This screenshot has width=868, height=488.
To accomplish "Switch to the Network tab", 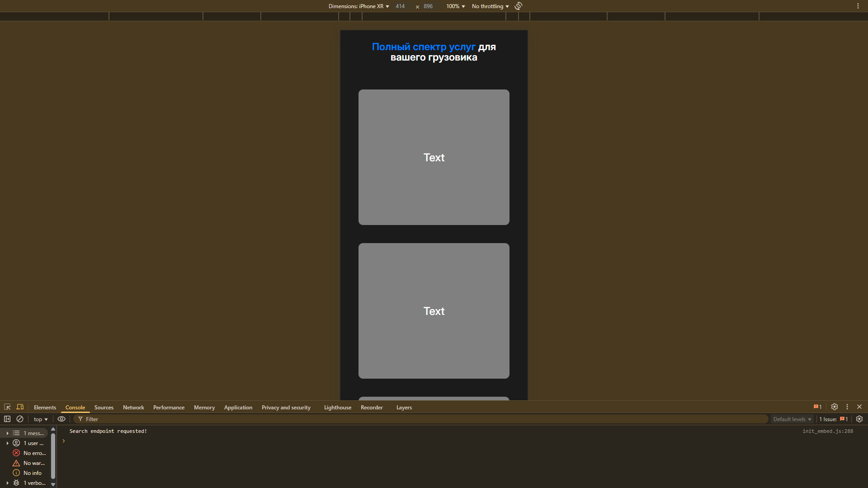I will pos(133,408).
